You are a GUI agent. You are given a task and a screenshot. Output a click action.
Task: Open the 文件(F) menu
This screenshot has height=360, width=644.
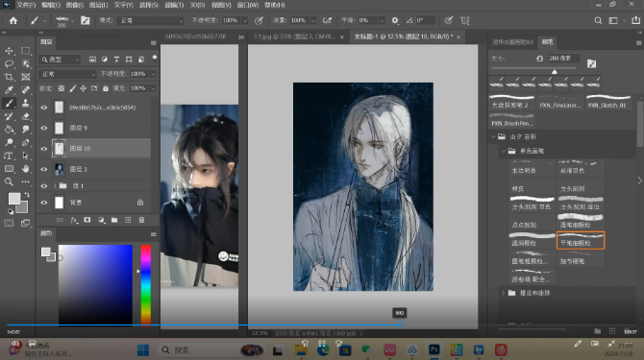point(26,5)
